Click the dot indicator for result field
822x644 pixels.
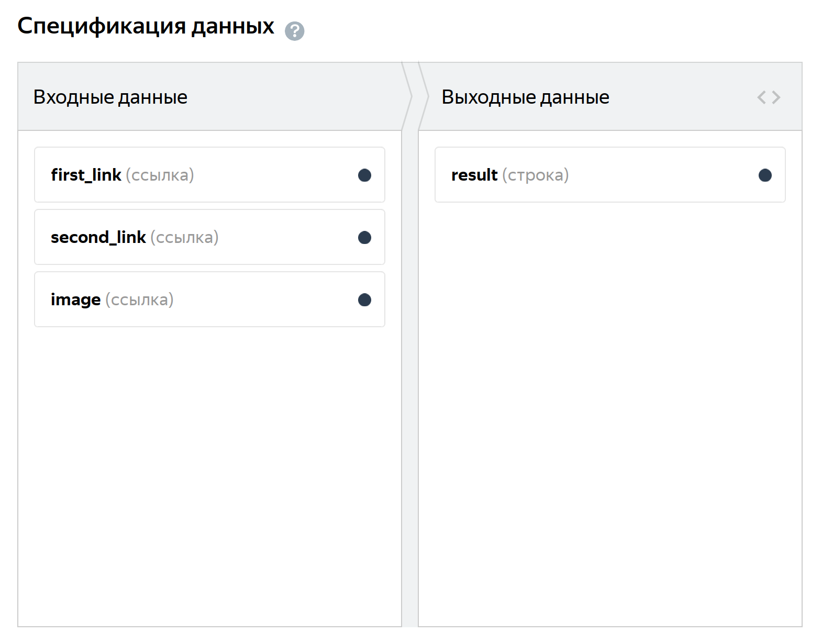pyautogui.click(x=764, y=175)
